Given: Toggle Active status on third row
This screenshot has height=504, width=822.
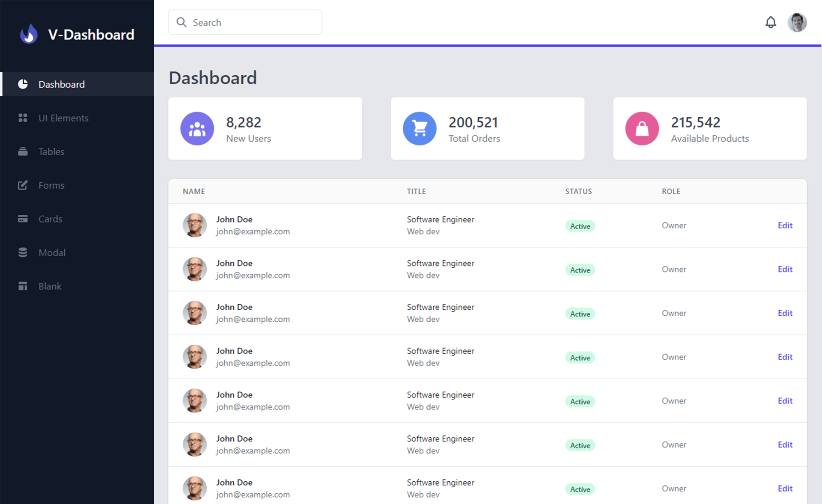Looking at the screenshot, I should 580,313.
